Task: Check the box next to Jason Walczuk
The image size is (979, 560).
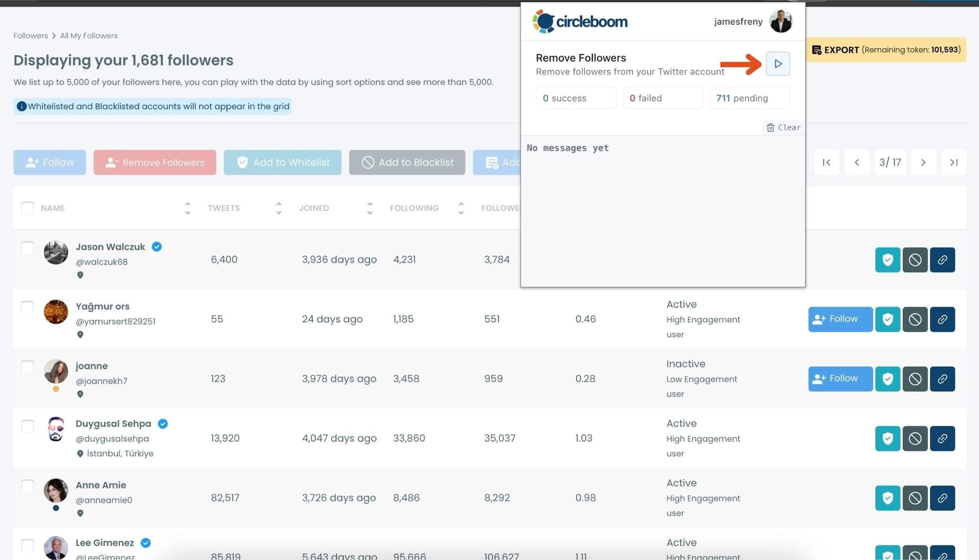Action: tap(27, 248)
